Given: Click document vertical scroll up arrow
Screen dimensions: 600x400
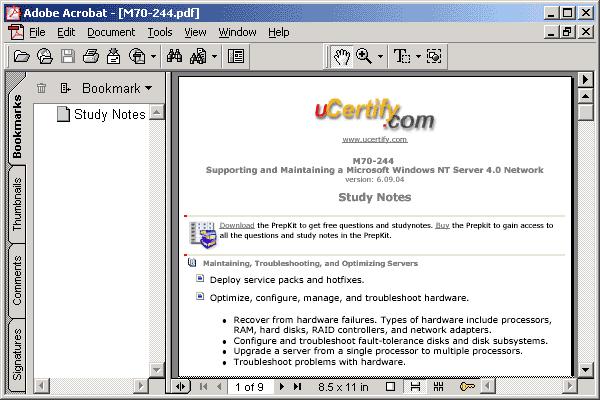Looking at the screenshot, I should tap(585, 96).
